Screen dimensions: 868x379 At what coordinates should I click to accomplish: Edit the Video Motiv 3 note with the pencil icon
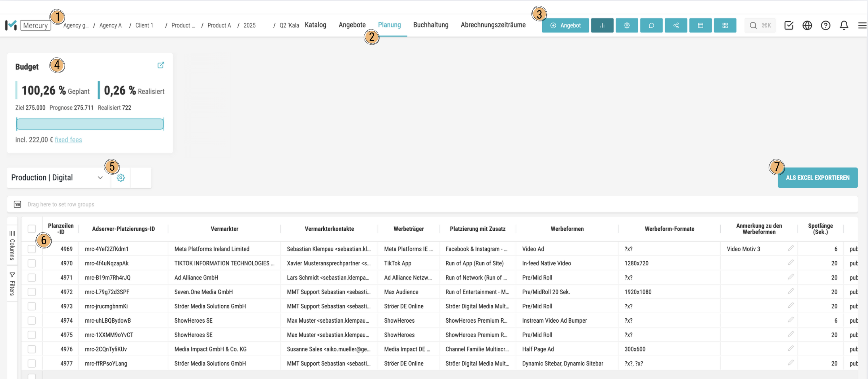[x=791, y=248]
